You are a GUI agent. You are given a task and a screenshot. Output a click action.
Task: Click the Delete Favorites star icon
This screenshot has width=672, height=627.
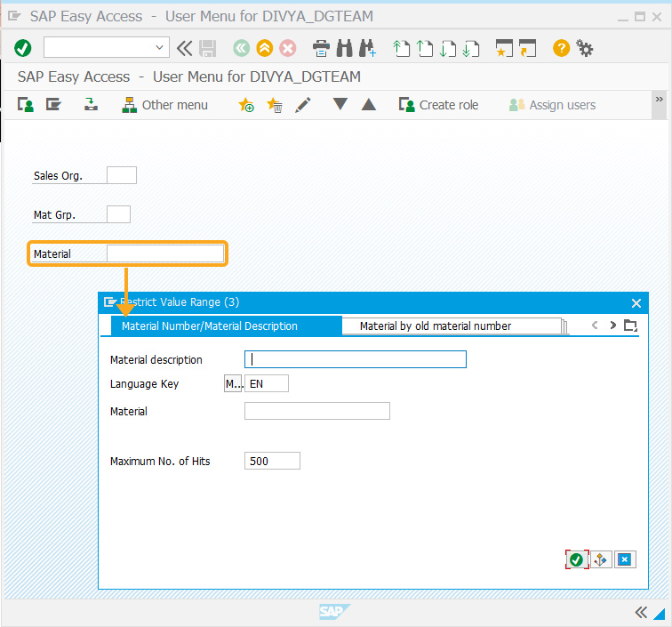tap(275, 105)
